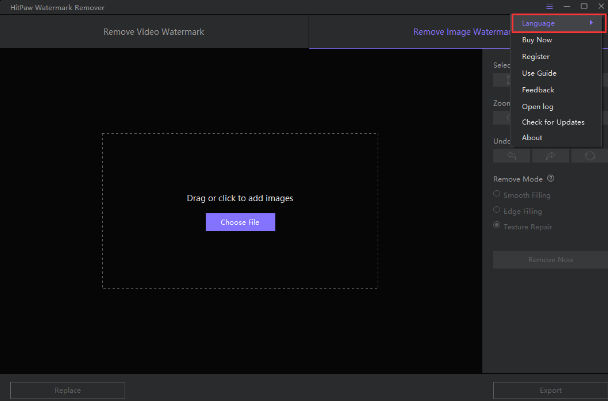Click the Choose File button

point(240,222)
